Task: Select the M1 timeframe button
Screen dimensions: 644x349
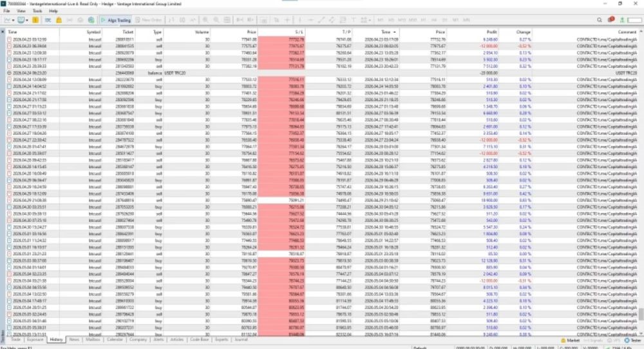Action: tap(381, 20)
